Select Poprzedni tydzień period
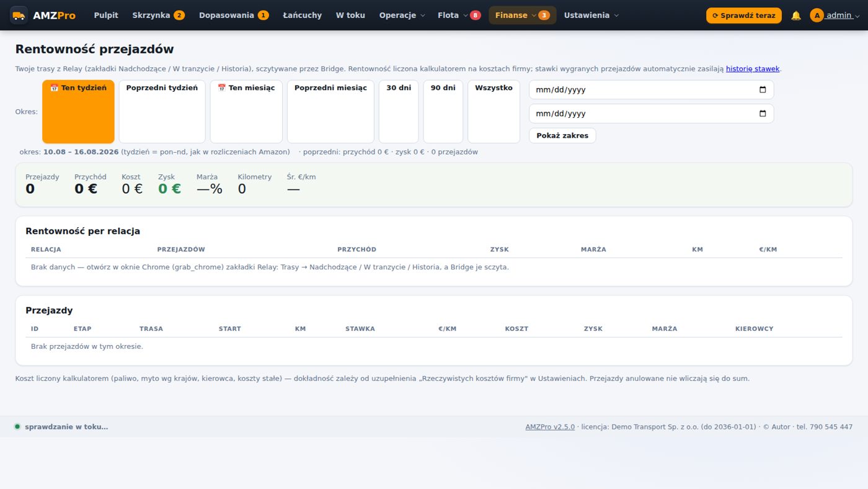This screenshot has width=868, height=489. coord(162,112)
